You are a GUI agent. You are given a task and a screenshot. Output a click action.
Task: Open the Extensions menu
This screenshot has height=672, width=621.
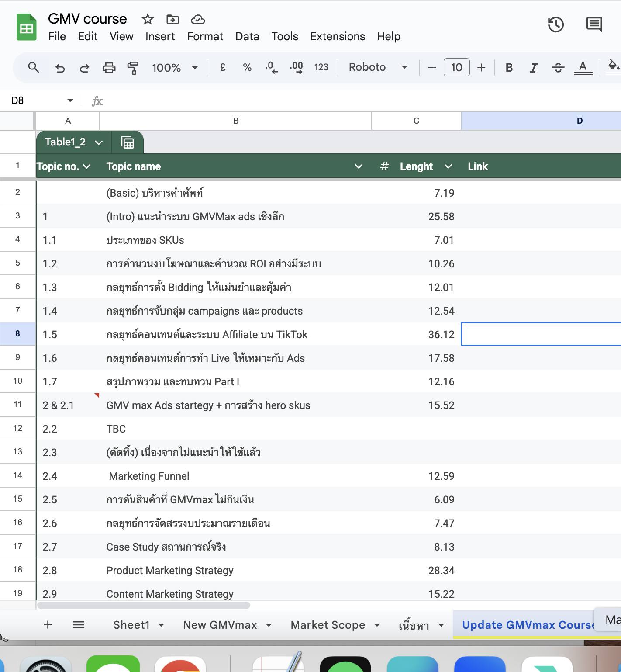[x=338, y=36]
